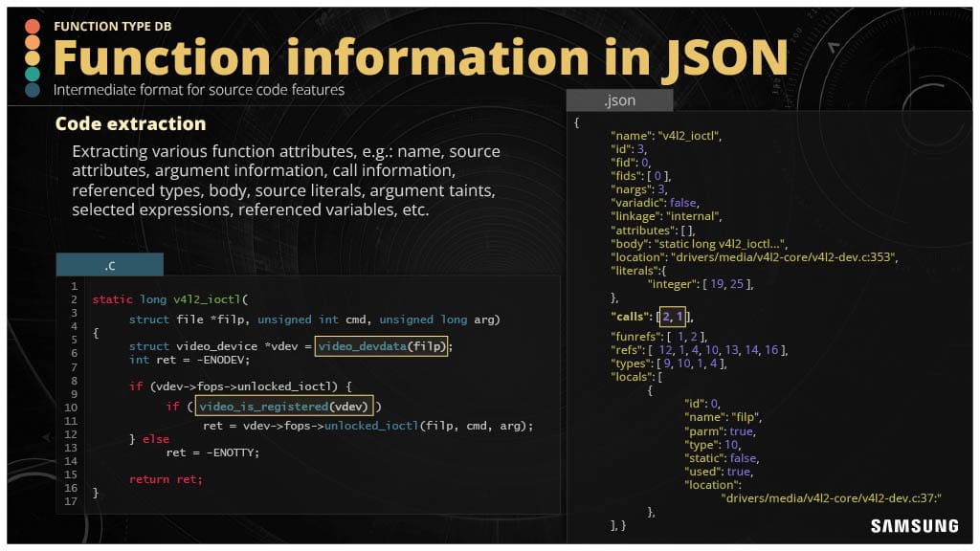Click the "type": 10 JSON entry
Screen dimensions: 980x551
[712, 444]
